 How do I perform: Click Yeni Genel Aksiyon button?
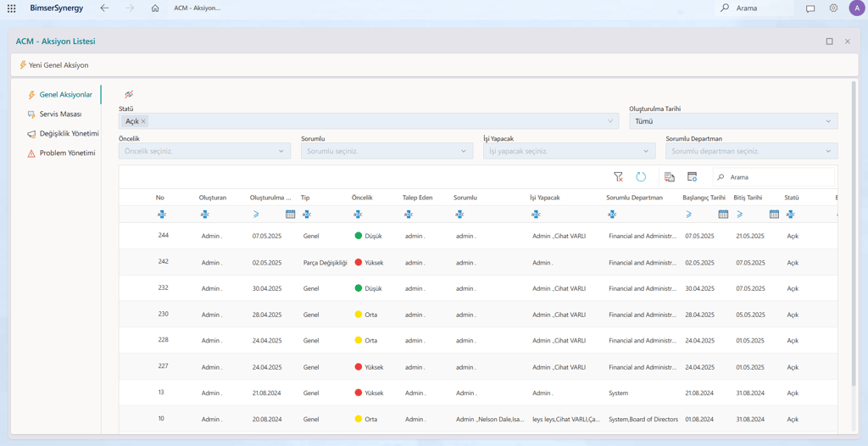coord(54,65)
